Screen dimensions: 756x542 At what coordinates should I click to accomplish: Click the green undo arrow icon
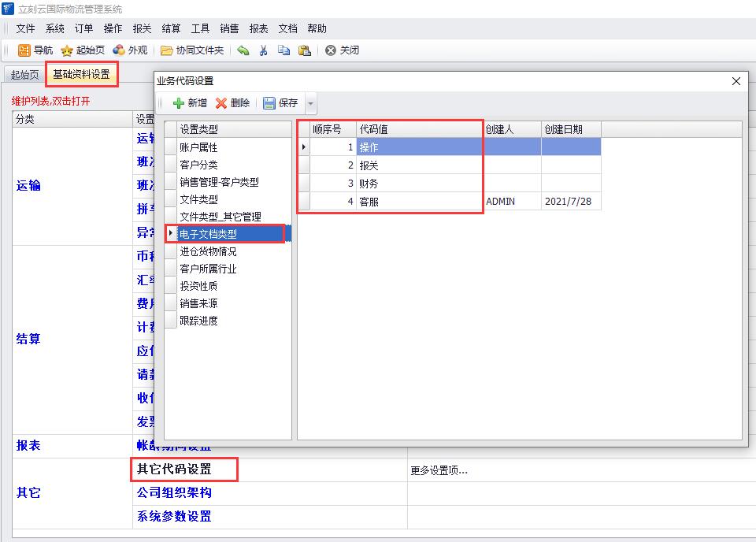(x=243, y=50)
